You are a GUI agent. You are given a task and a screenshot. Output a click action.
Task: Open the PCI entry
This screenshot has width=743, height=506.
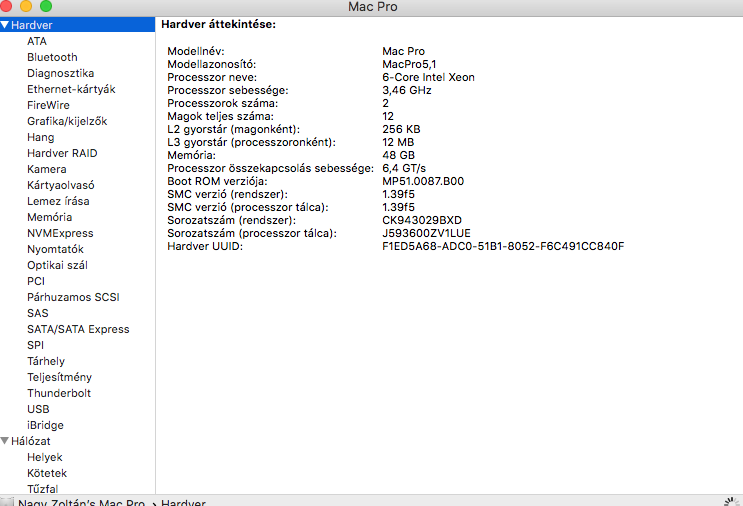pyautogui.click(x=36, y=281)
